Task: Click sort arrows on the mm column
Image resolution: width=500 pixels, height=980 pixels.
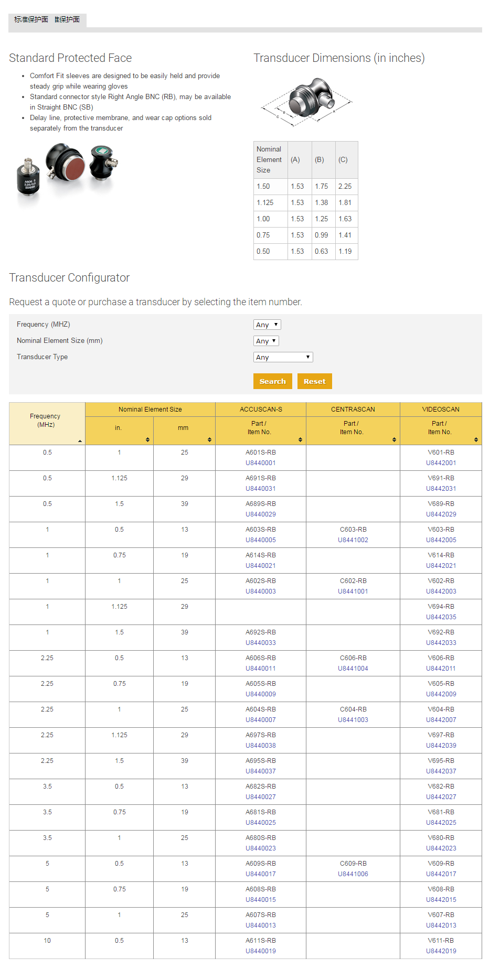Action: pos(209,439)
